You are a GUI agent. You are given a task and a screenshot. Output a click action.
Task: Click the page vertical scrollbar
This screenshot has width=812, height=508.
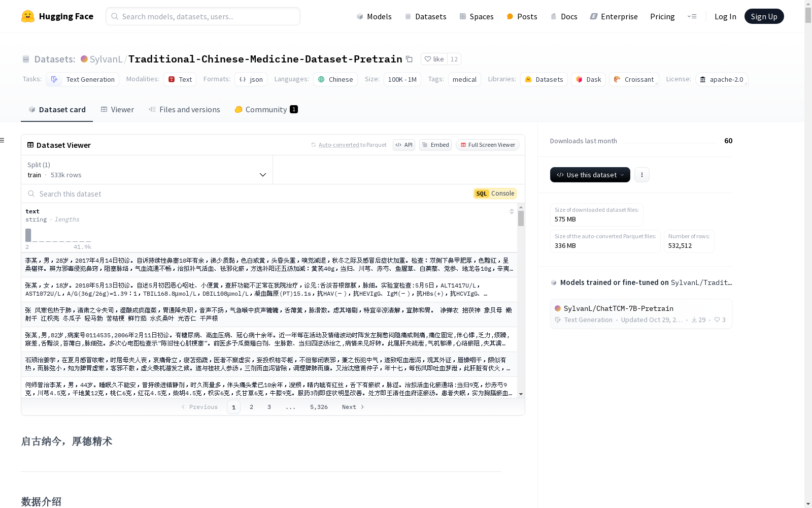coord(808,15)
